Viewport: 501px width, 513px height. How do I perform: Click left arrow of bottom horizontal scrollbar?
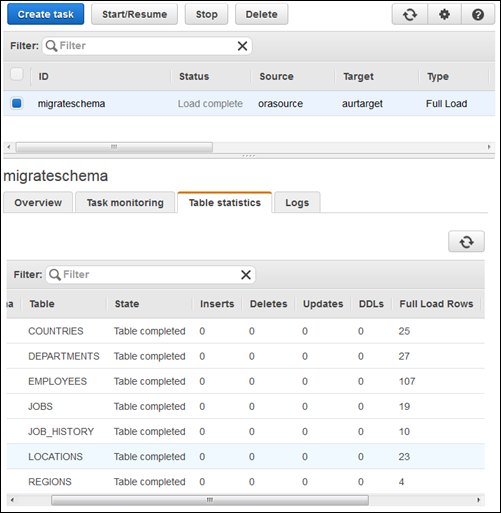click(12, 500)
